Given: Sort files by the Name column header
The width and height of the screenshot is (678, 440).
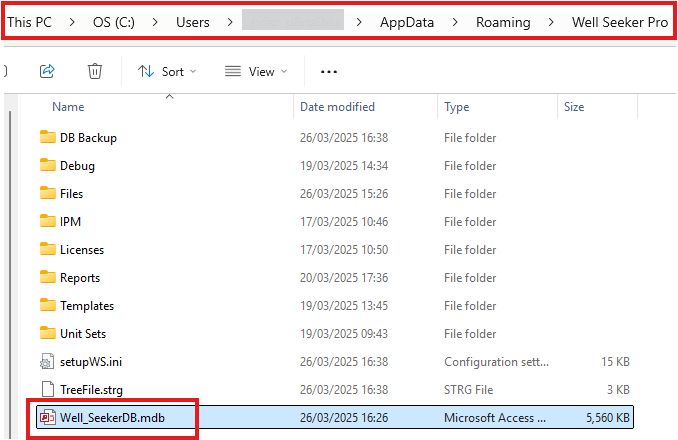Looking at the screenshot, I should [x=68, y=107].
